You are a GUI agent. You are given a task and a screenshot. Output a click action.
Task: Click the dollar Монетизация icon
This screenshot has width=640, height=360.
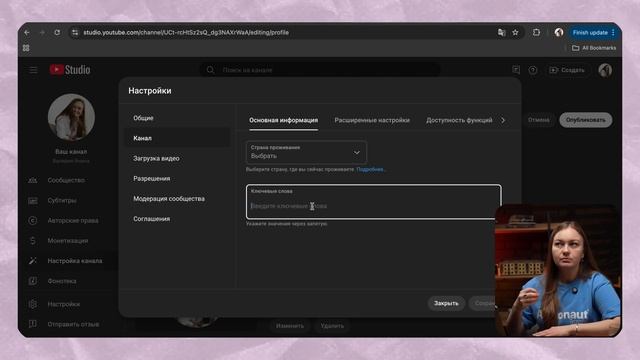coord(33,241)
